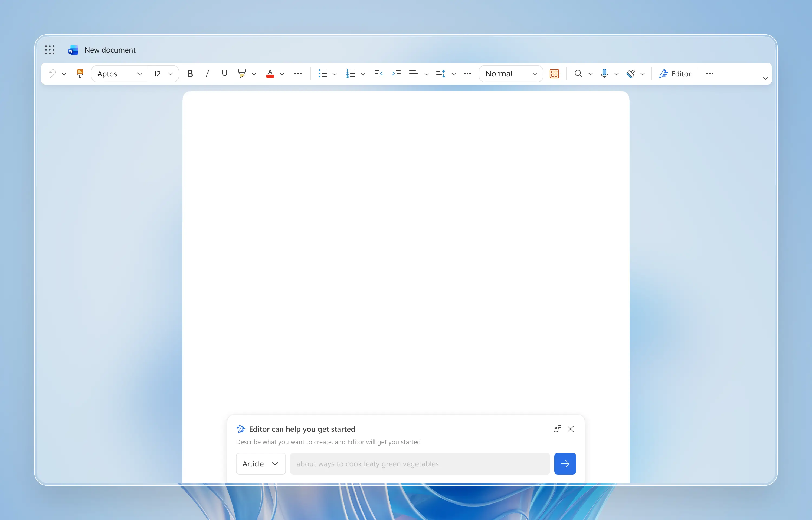Open the app launcher grid
Viewport: 812px width, 520px height.
tap(50, 50)
